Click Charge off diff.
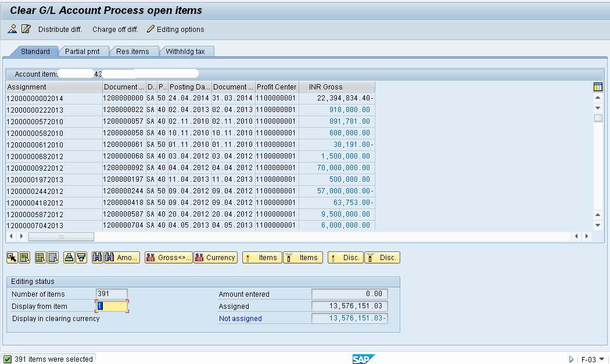 [114, 29]
